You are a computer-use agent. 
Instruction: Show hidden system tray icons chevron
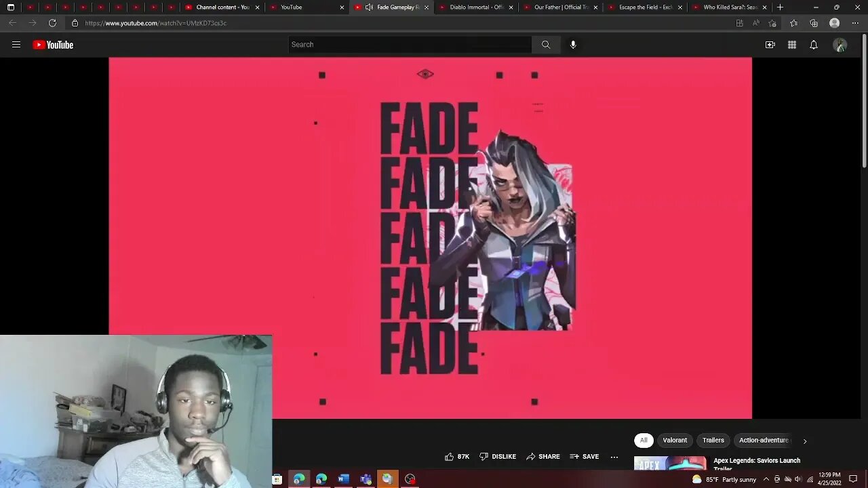pyautogui.click(x=766, y=479)
